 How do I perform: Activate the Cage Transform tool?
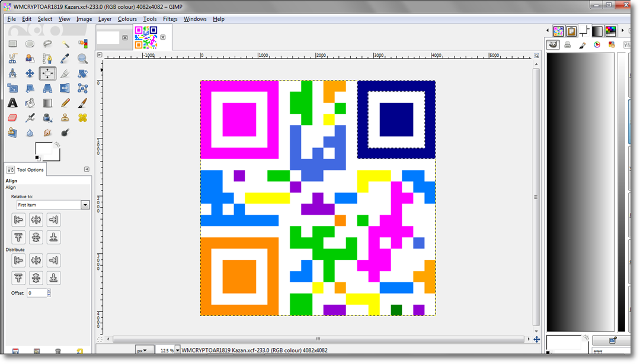pyautogui.click(x=82, y=88)
